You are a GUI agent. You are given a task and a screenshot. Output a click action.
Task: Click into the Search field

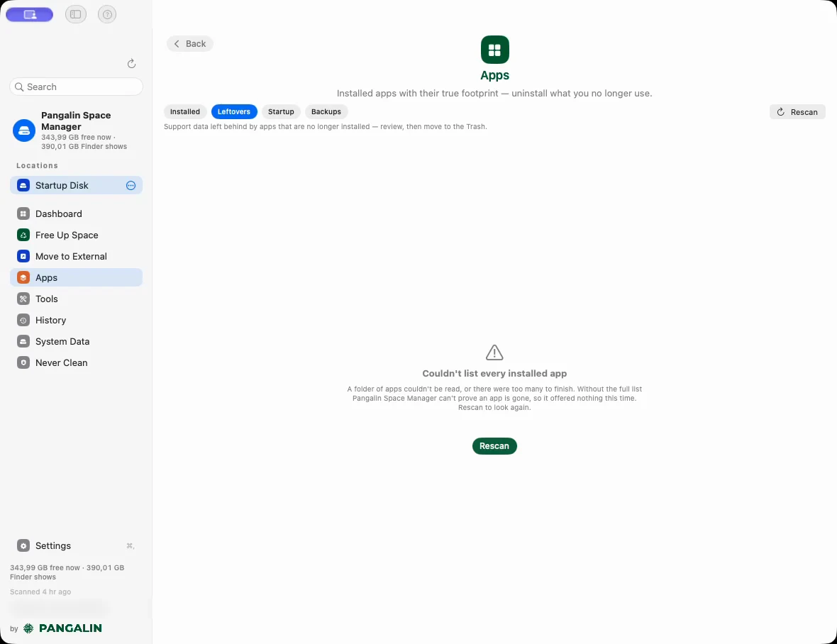(x=77, y=87)
